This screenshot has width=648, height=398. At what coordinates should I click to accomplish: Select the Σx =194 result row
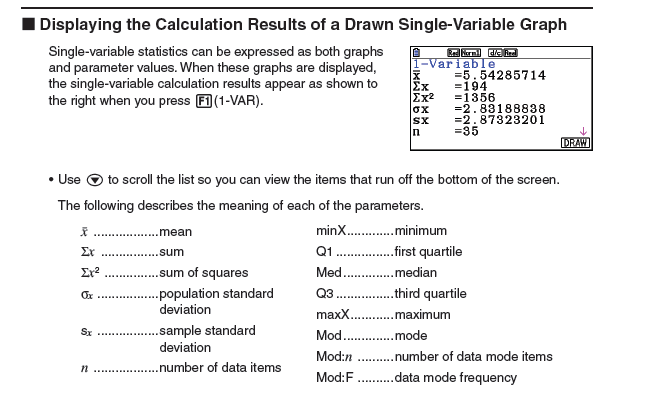[x=450, y=86]
